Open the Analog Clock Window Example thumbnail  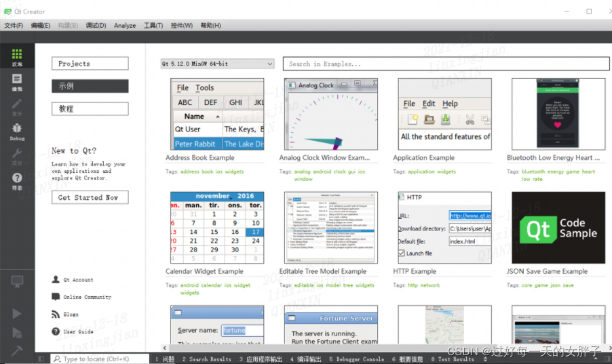(331, 114)
